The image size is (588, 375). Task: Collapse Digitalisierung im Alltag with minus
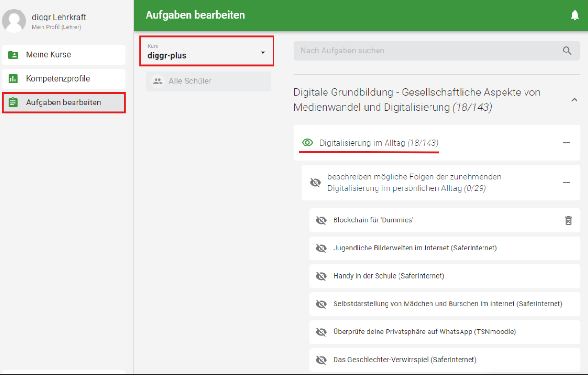point(566,143)
